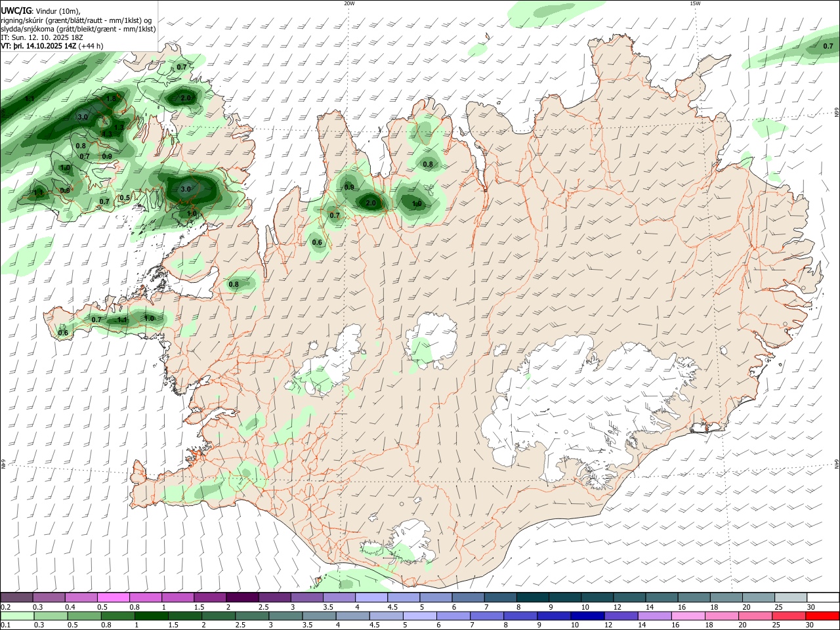Click the navy blue swatch labeled 10 in lower legend

point(587,616)
